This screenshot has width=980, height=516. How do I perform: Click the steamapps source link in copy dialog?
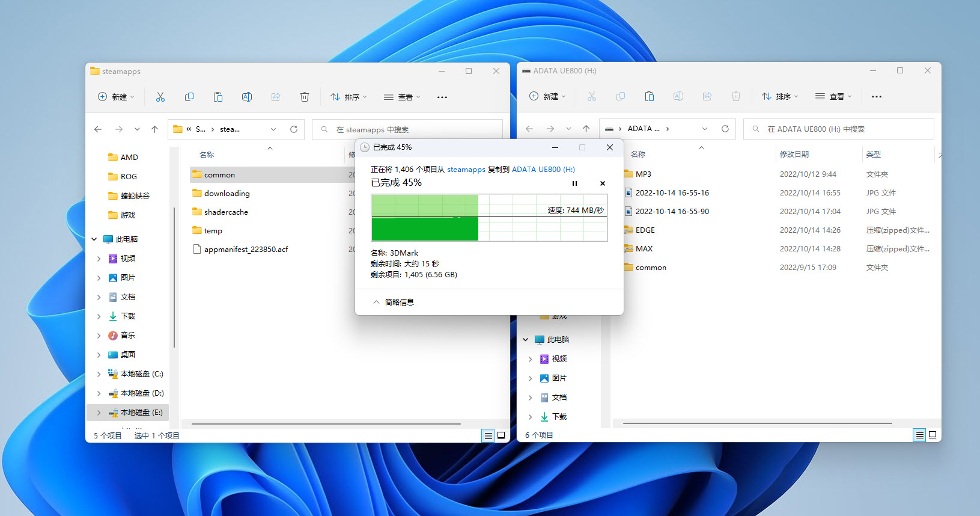[466, 170]
